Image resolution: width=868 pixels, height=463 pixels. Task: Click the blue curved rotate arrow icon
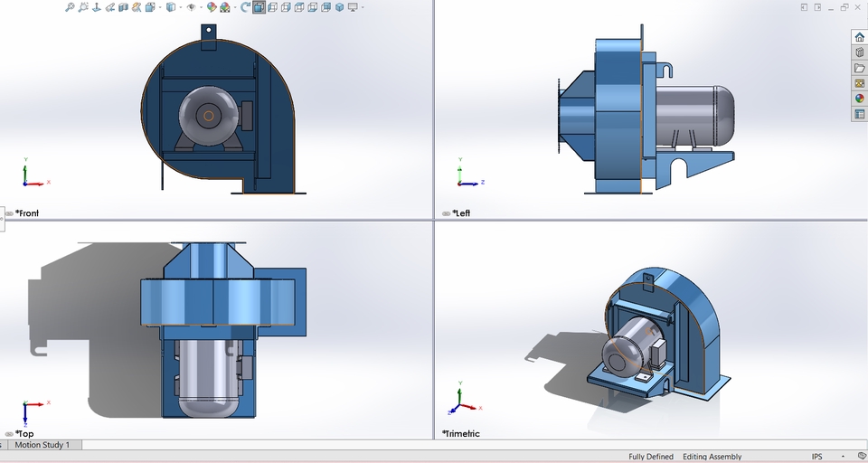[245, 7]
